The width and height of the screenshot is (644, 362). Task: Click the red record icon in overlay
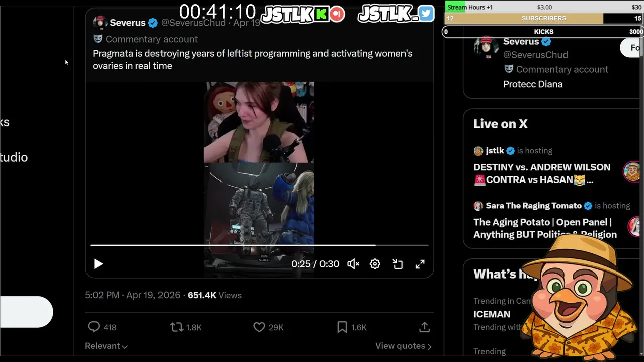click(337, 14)
